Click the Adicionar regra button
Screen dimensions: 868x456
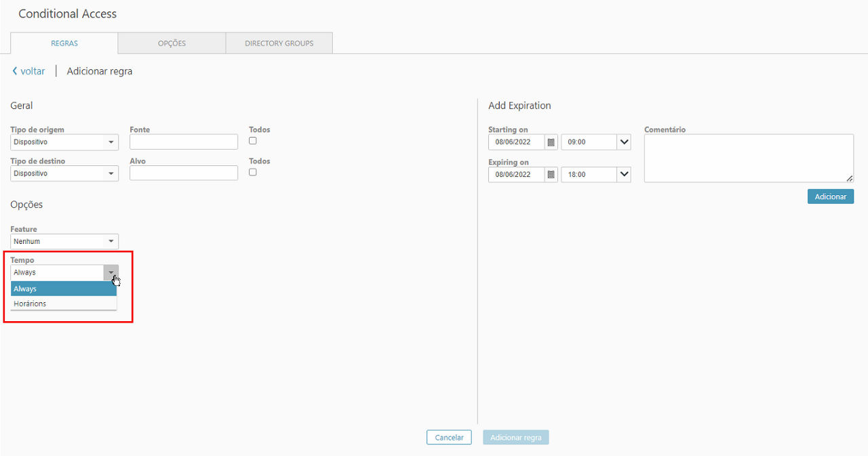(516, 438)
